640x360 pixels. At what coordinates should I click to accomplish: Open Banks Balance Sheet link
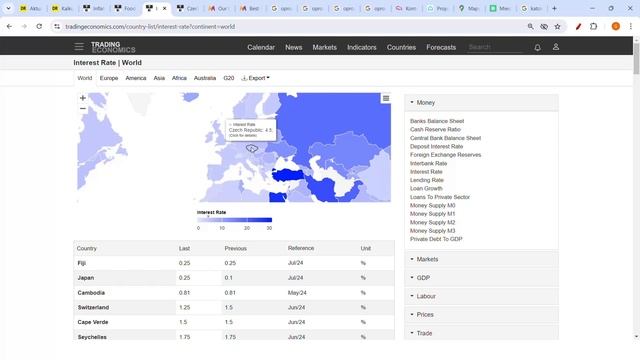pyautogui.click(x=437, y=121)
